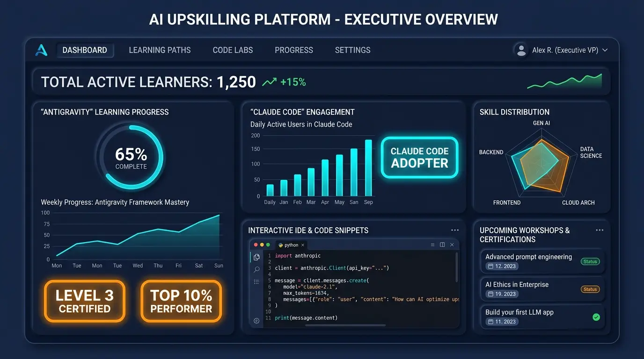Click the green sparkline chart in the learners banner
644x359 pixels.
pyautogui.click(x=564, y=81)
